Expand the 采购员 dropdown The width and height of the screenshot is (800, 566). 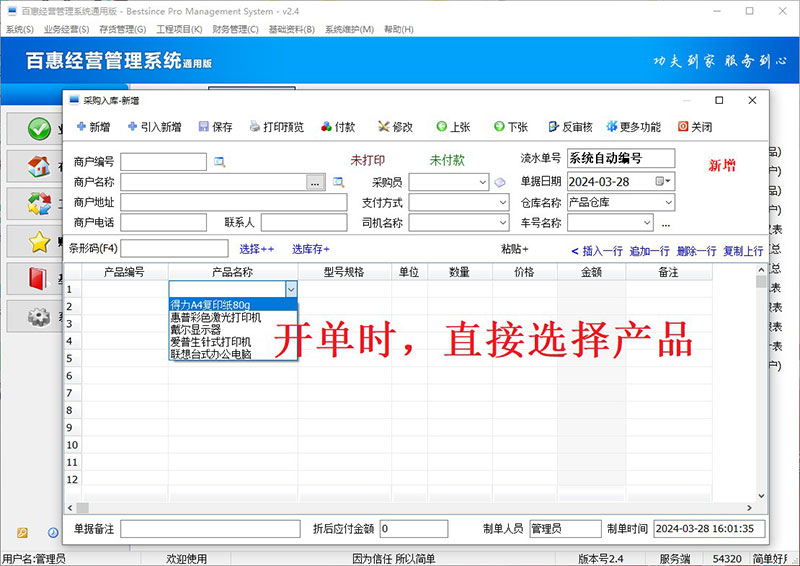click(x=482, y=182)
